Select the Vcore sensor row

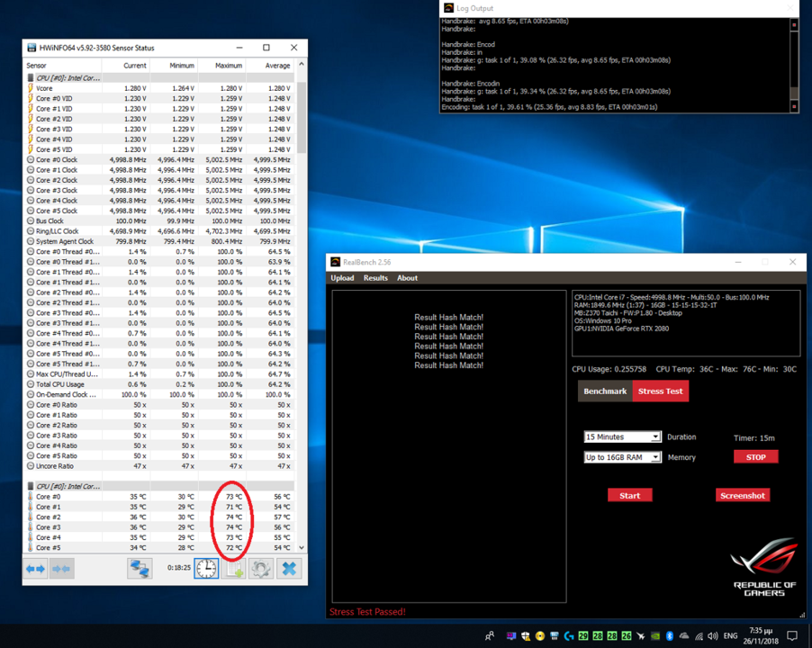[x=159, y=88]
